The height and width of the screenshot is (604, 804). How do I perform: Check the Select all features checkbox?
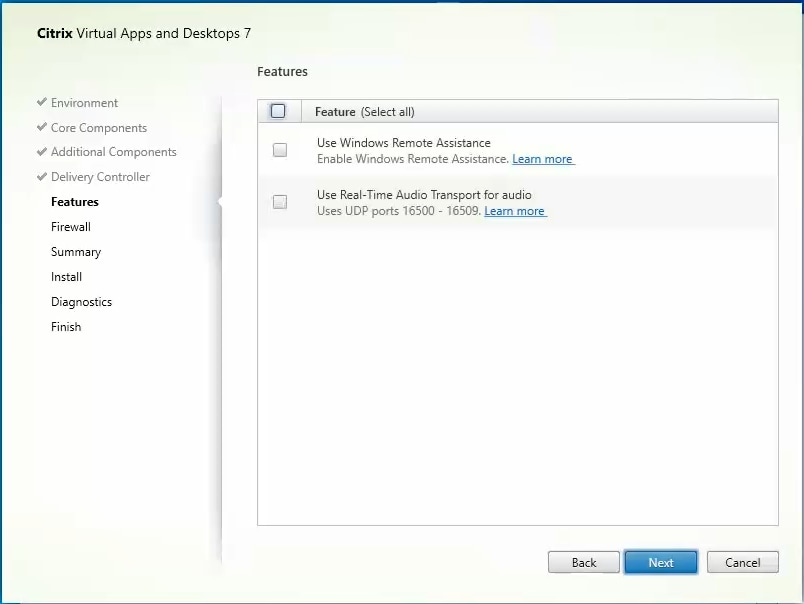tap(278, 110)
